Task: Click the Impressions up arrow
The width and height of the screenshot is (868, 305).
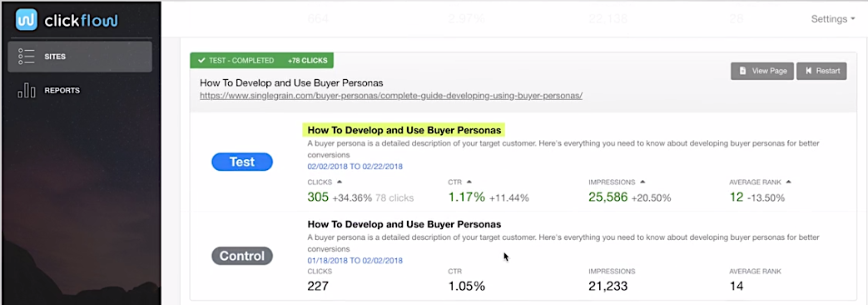Action: point(642,182)
